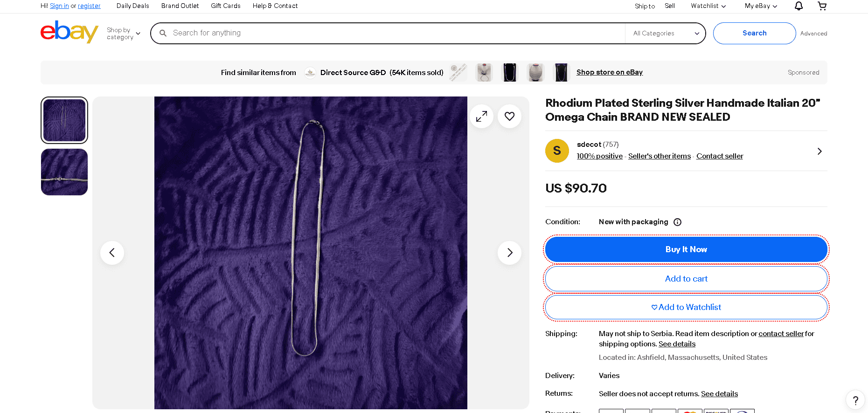Screen dimensions: 868x413
Task: View shipping details via See details link
Action: pyautogui.click(x=677, y=344)
